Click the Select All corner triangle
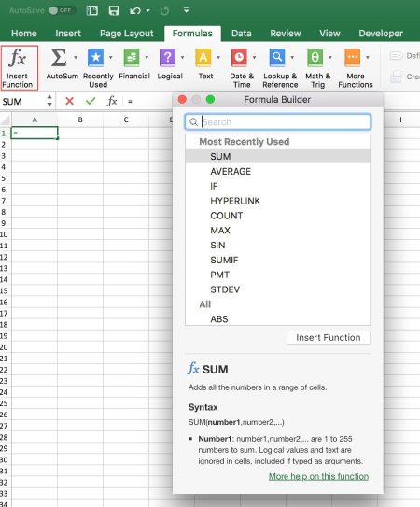The image size is (420, 507). click(6, 120)
